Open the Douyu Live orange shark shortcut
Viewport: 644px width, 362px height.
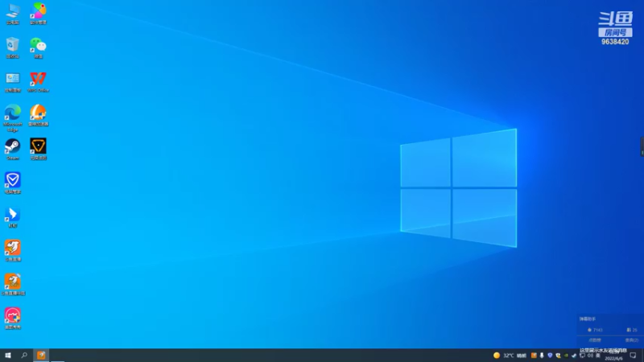[x=13, y=251]
